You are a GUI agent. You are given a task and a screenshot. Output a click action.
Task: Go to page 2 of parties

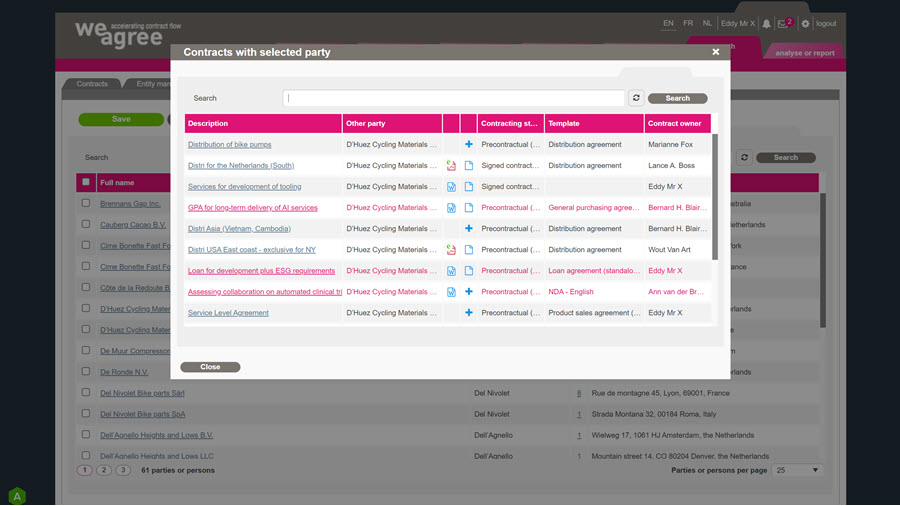coord(104,470)
